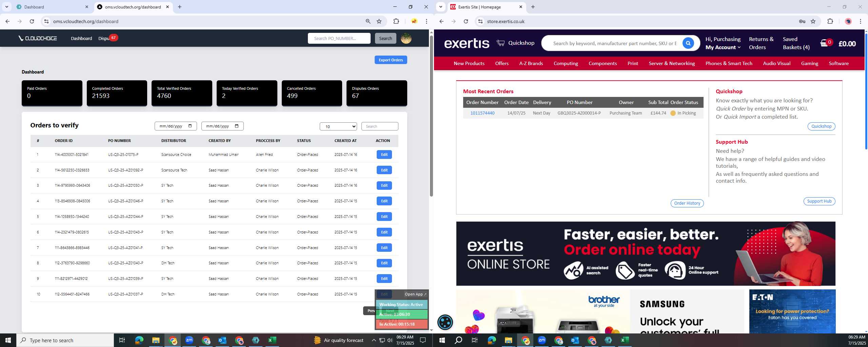Click site info icon beside store.exertis.co.uk
This screenshot has height=347, width=868.
[480, 21]
